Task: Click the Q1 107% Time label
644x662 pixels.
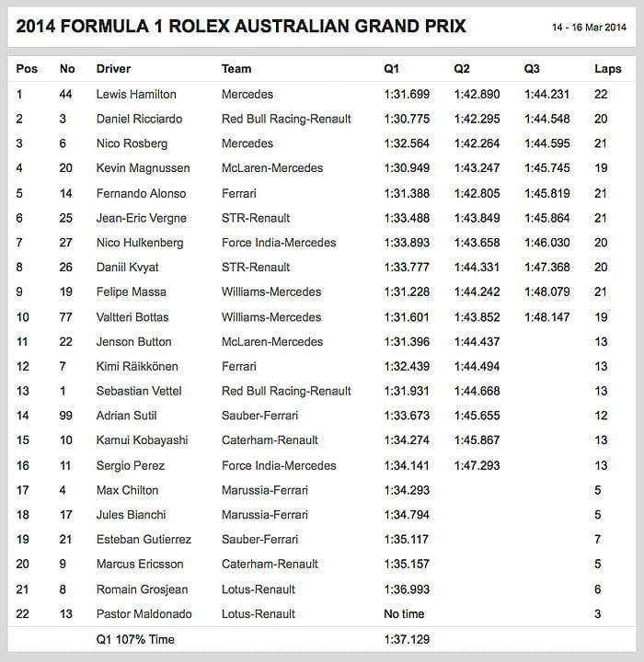Action: [135, 639]
